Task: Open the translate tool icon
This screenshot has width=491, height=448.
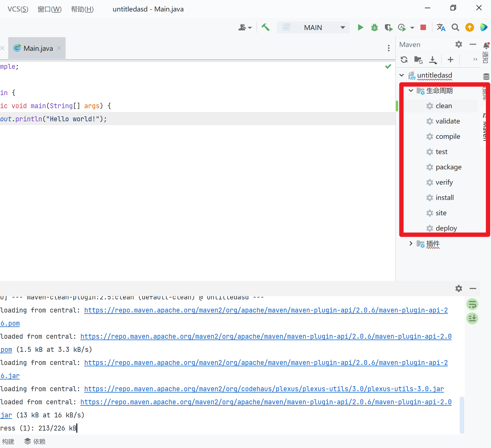Action: pyautogui.click(x=441, y=27)
